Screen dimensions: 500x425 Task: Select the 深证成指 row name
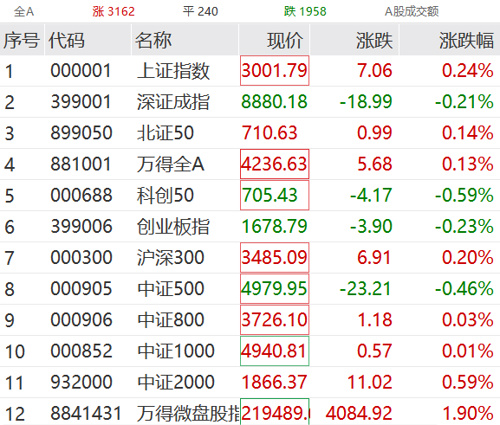(x=173, y=102)
